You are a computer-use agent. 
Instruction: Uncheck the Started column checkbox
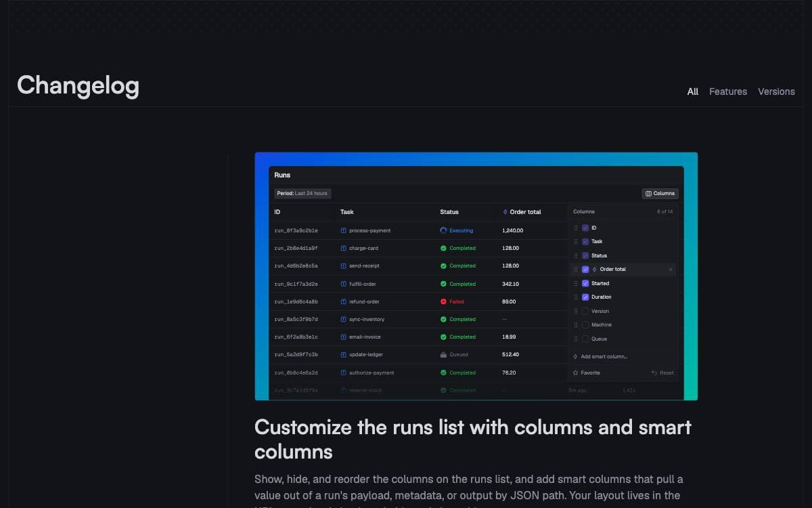(x=585, y=283)
